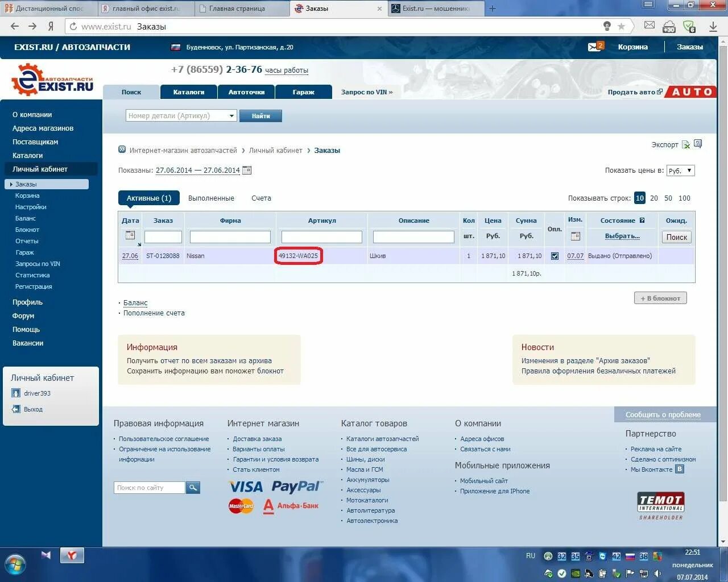Open the Каталоги tab

[189, 92]
